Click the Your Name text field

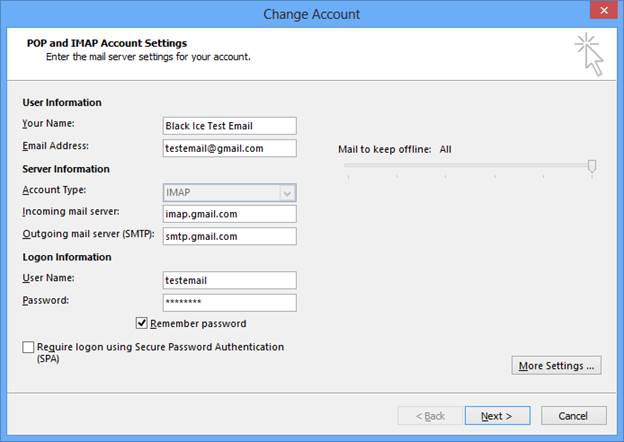[229, 126]
